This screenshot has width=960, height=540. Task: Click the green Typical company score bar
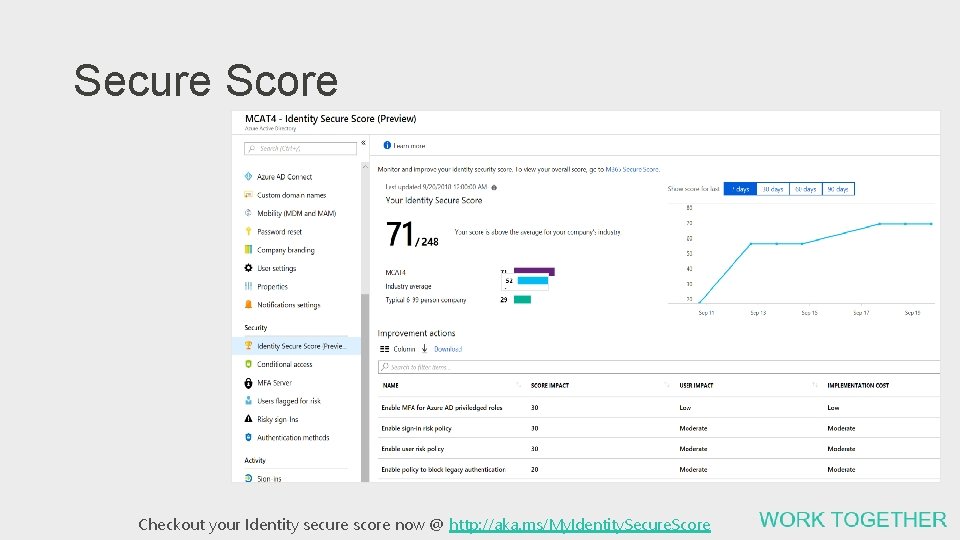coord(522,299)
